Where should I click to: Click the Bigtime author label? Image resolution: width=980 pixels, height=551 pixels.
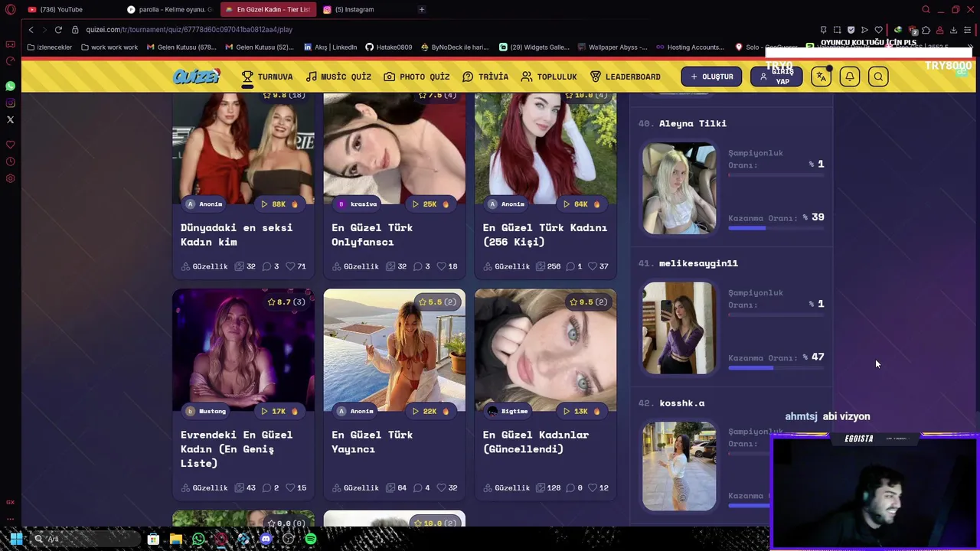(x=508, y=411)
